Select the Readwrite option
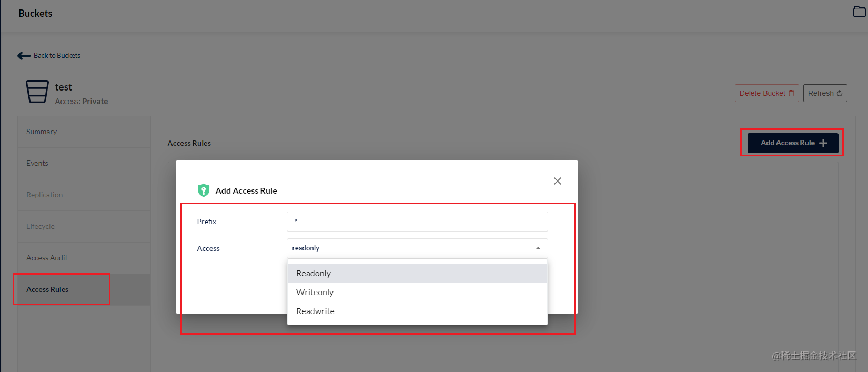Image resolution: width=868 pixels, height=372 pixels. coord(417,311)
